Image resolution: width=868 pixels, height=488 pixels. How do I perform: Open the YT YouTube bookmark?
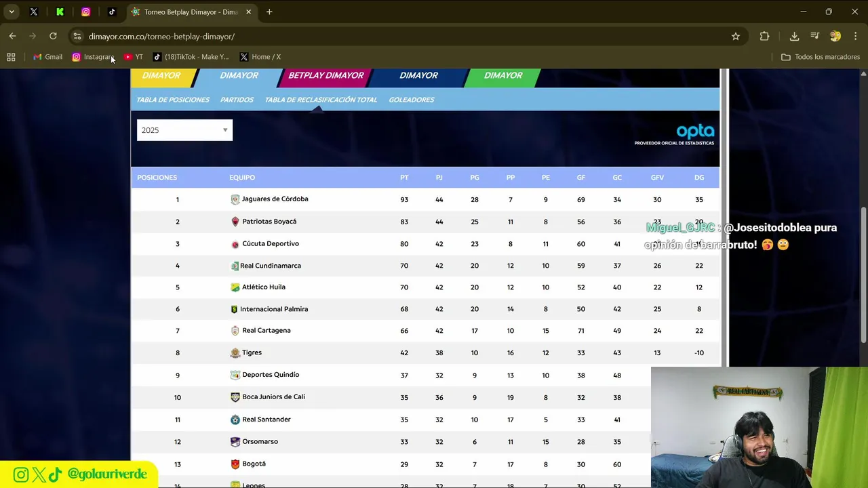point(134,57)
